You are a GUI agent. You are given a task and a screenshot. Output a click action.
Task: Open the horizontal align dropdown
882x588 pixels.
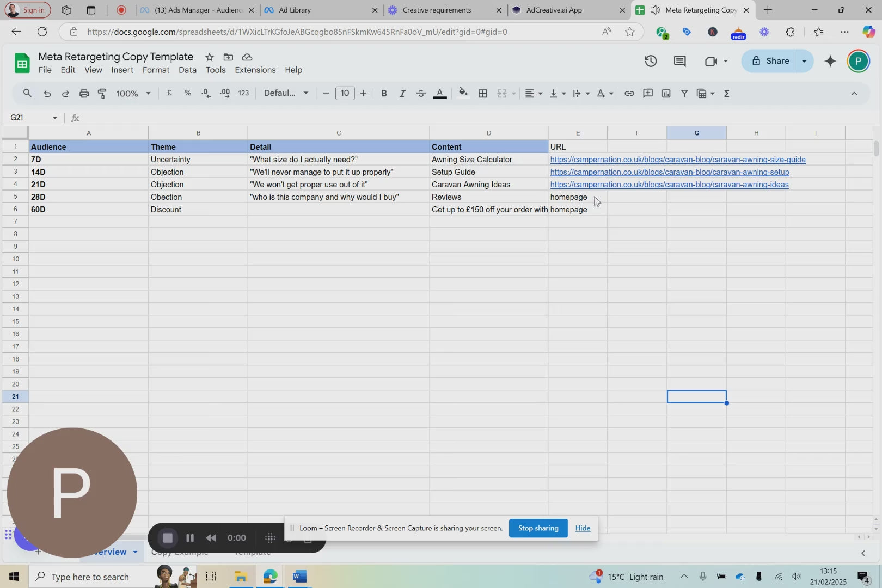click(x=533, y=94)
